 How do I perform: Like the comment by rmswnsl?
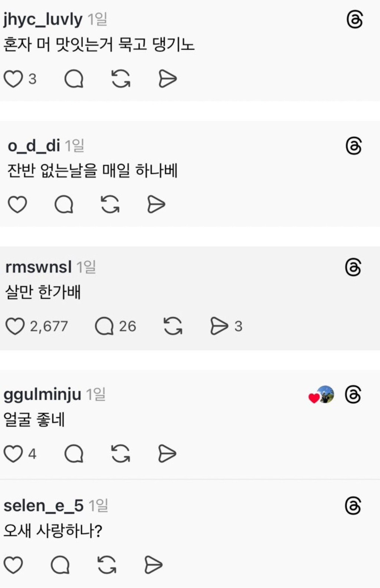[15, 326]
